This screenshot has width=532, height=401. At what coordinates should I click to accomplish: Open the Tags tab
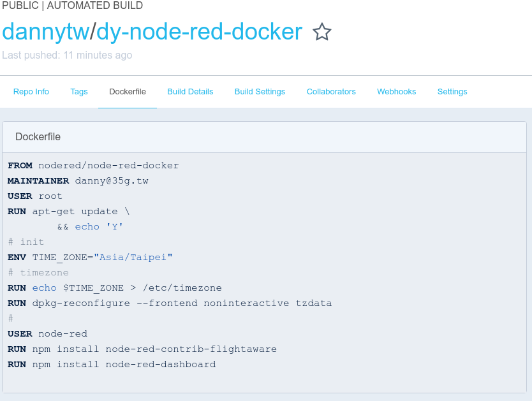(x=79, y=92)
